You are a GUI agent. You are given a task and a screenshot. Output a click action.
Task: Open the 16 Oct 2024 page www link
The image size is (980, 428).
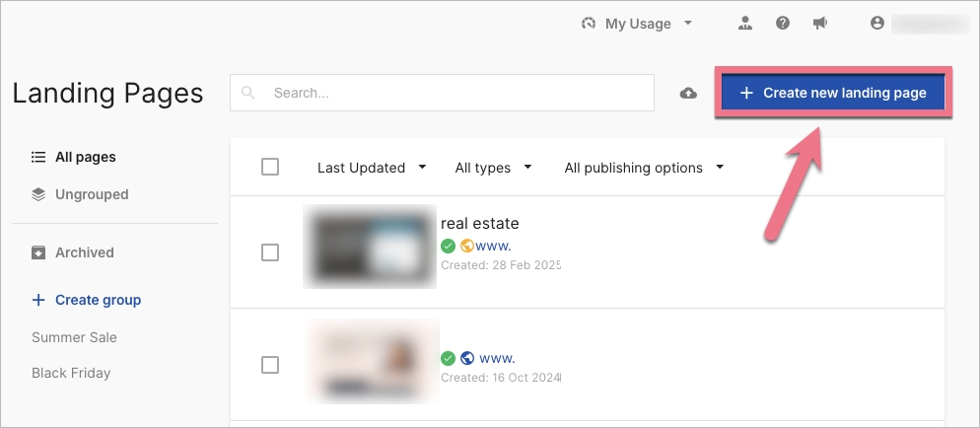pos(497,358)
